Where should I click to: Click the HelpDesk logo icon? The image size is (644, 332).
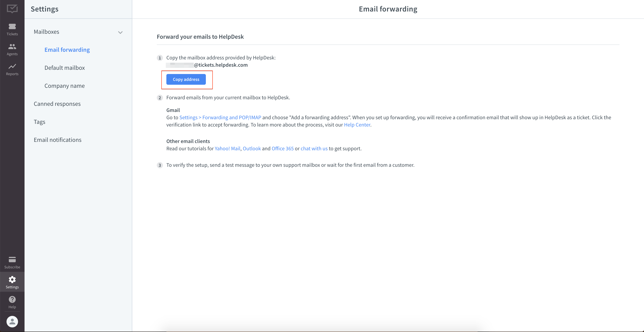(12, 9)
